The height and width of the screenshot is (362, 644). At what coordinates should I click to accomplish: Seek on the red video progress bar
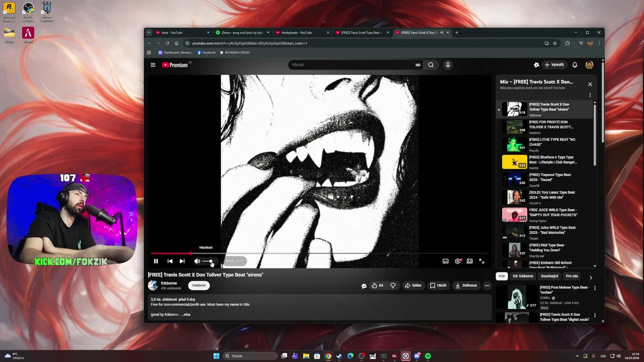click(319, 253)
